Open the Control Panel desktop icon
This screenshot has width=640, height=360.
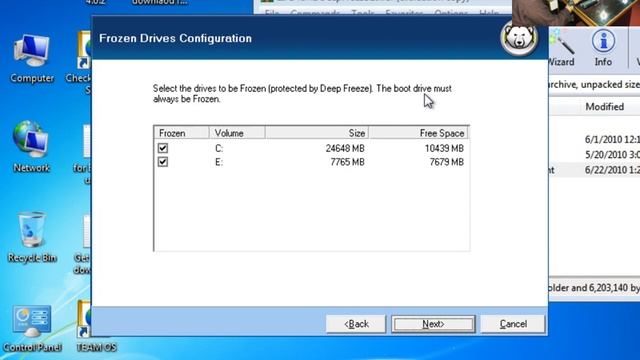[32, 328]
